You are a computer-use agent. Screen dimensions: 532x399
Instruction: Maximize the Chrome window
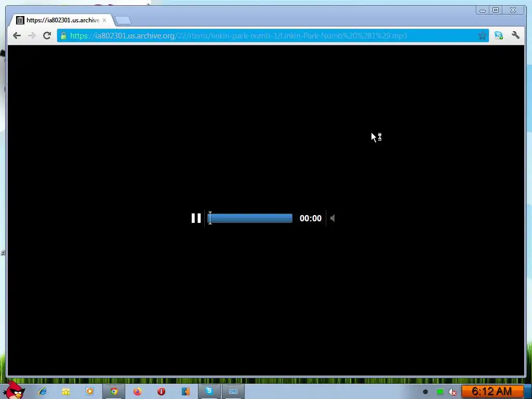pos(496,10)
